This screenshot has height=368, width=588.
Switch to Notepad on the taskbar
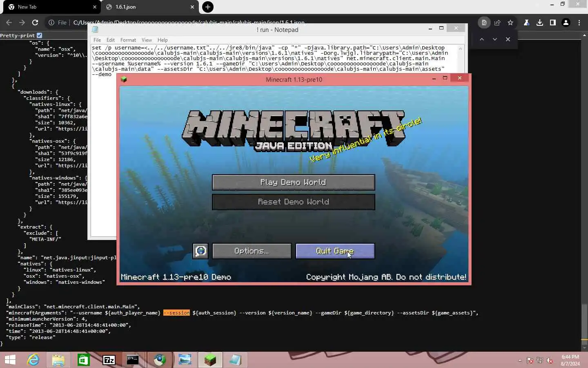coord(236,360)
